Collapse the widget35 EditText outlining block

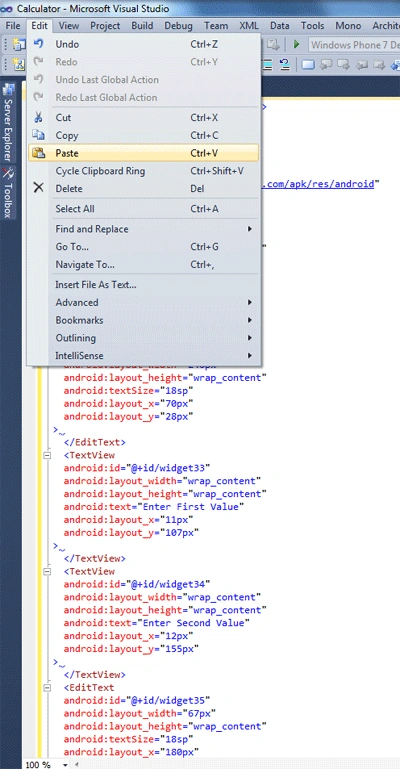(x=47, y=688)
